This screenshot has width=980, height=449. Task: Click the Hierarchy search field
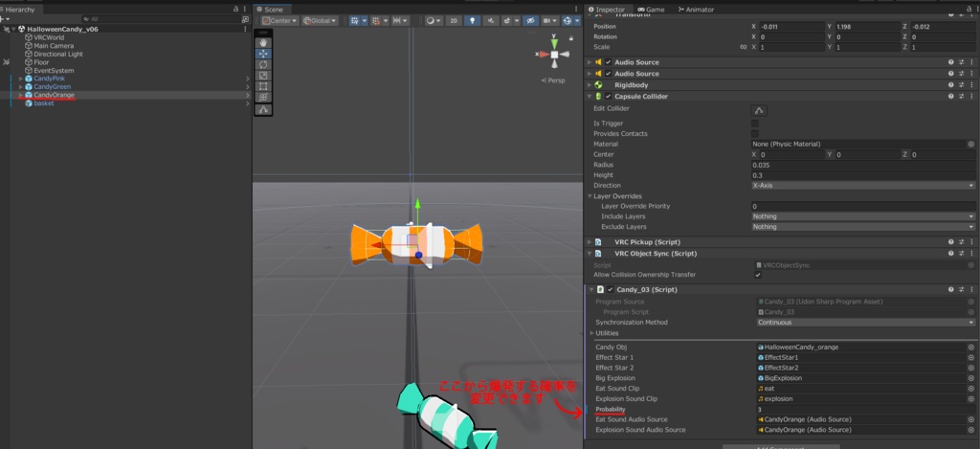[x=160, y=19]
